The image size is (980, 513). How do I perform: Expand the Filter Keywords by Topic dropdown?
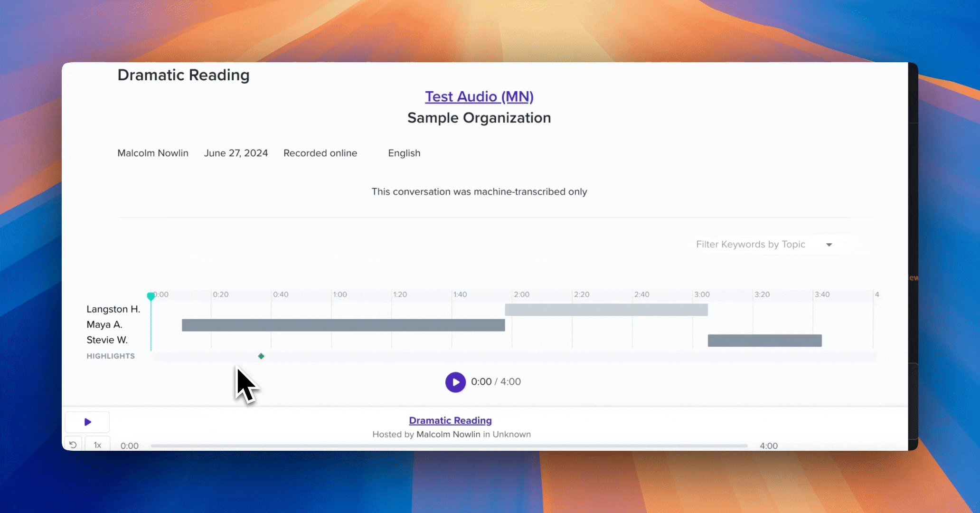coord(764,245)
